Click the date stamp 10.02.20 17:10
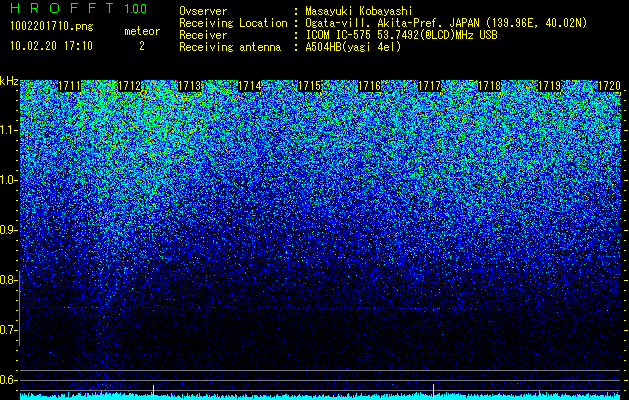The height and width of the screenshot is (400, 629). click(51, 46)
